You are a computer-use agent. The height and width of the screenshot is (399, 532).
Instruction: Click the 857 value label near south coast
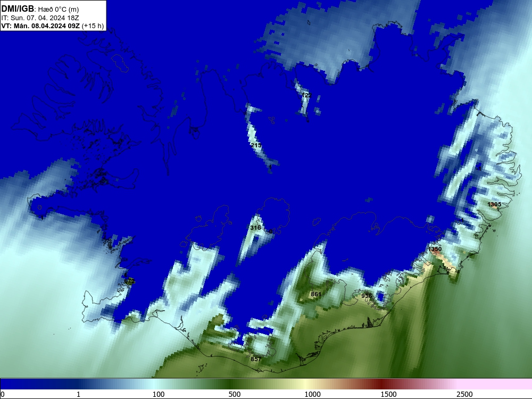(x=255, y=359)
